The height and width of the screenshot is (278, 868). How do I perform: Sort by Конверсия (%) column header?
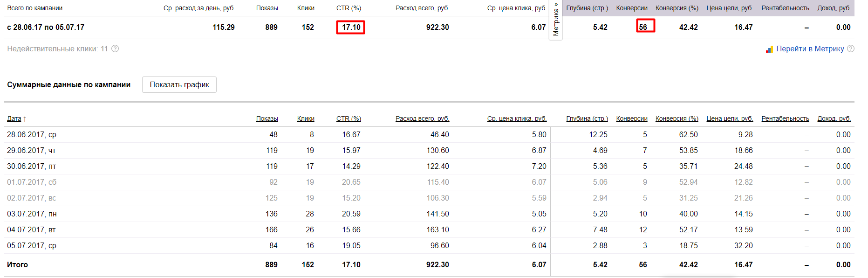[x=677, y=118]
